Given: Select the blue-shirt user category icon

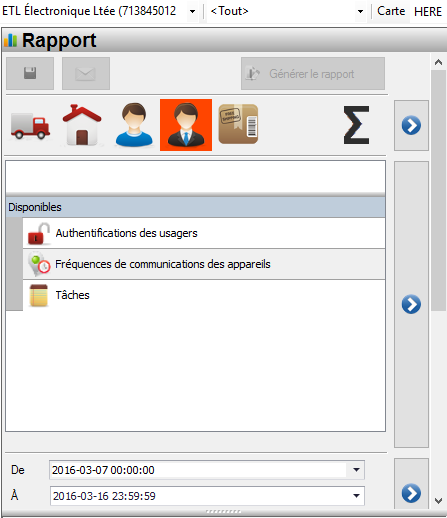Looking at the screenshot, I should [x=134, y=125].
